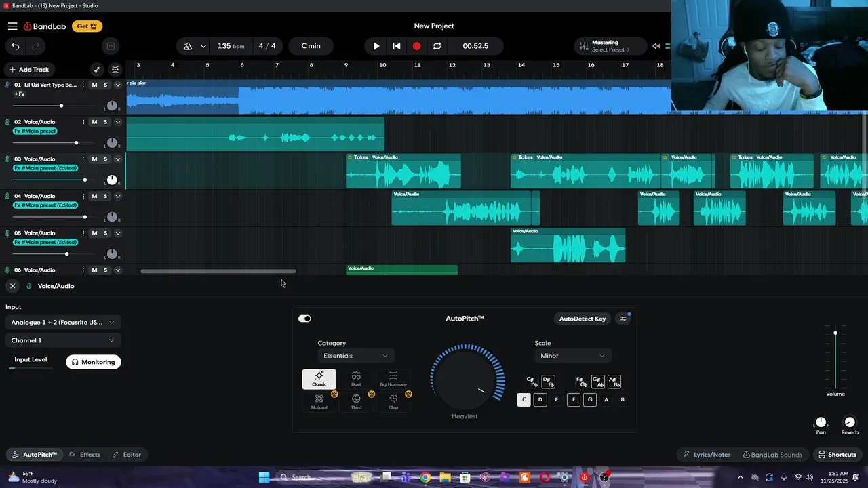Open three-dot menu for track 05
The width and height of the screenshot is (868, 488).
click(x=83, y=233)
